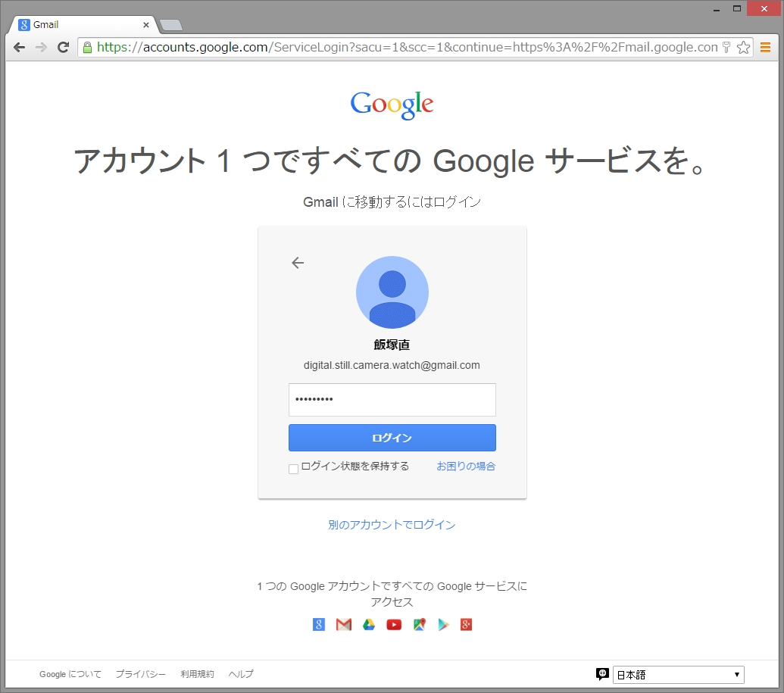784x693 pixels.
Task: Click the green padlock security icon
Action: 88,48
